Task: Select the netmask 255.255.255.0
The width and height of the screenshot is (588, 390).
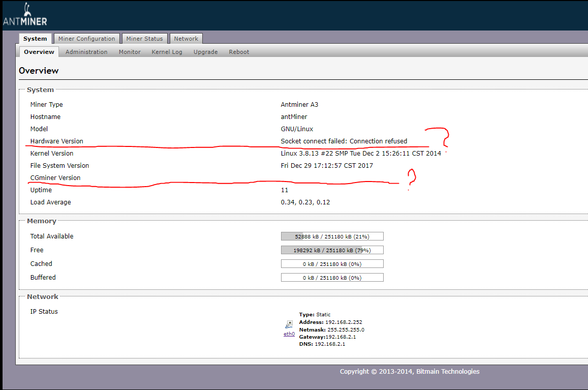Action: point(346,329)
